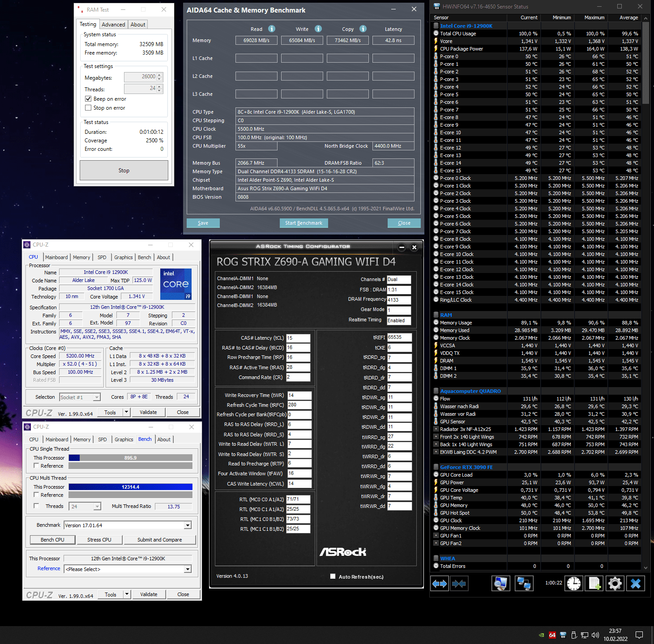
Task: Open Graphics tab in lower CPU-Z window
Action: (x=124, y=439)
